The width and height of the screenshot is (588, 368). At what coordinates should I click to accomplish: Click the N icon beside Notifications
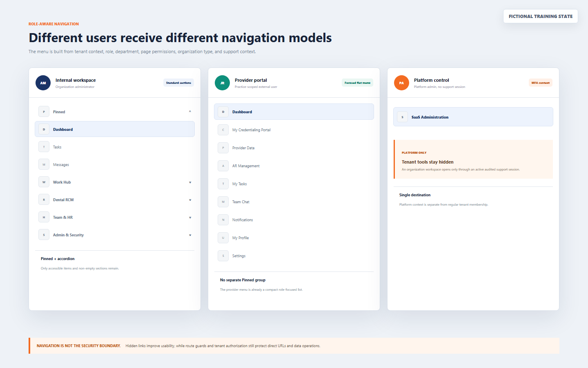223,220
